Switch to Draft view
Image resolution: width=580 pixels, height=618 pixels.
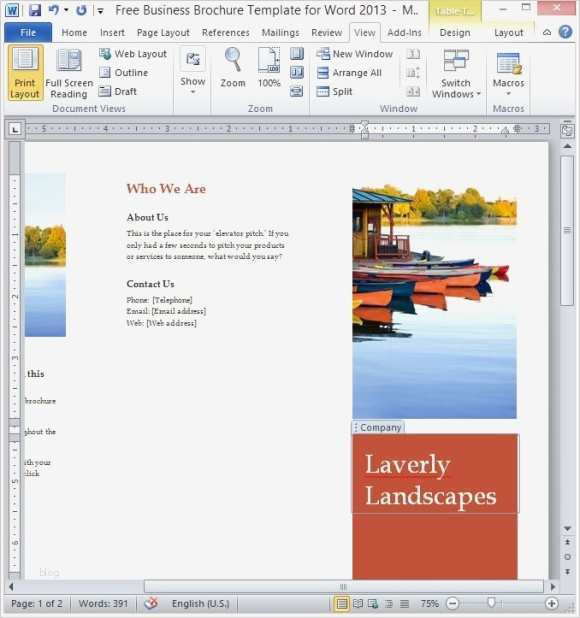(117, 91)
